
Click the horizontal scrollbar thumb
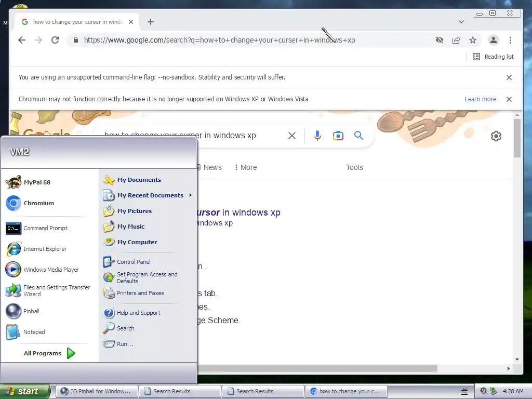tap(317, 368)
